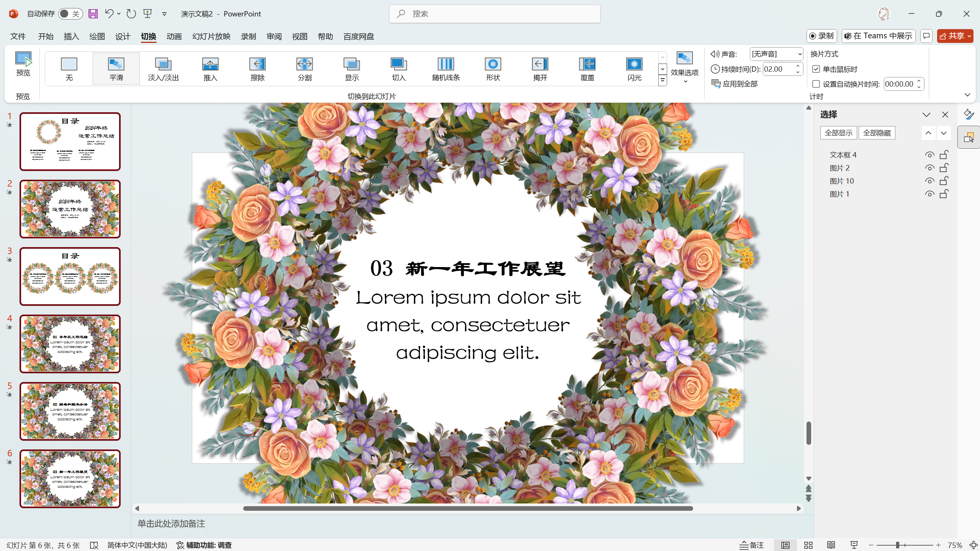
Task: Click Present in Teams button
Action: coord(879,36)
